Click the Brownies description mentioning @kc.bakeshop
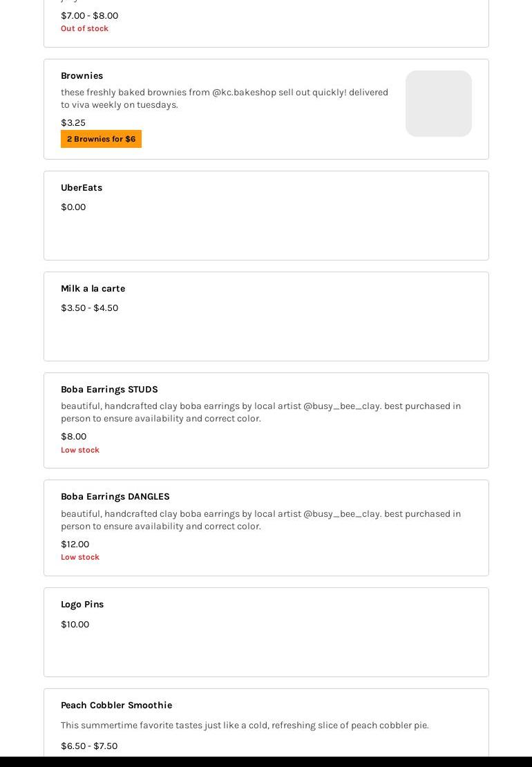Image resolution: width=532 pixels, height=767 pixels. click(224, 98)
